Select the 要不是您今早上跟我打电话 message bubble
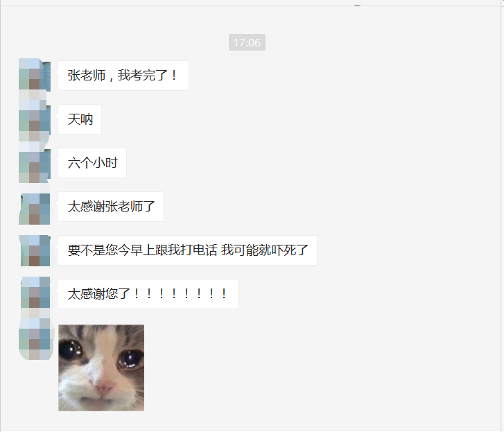 coord(187,250)
